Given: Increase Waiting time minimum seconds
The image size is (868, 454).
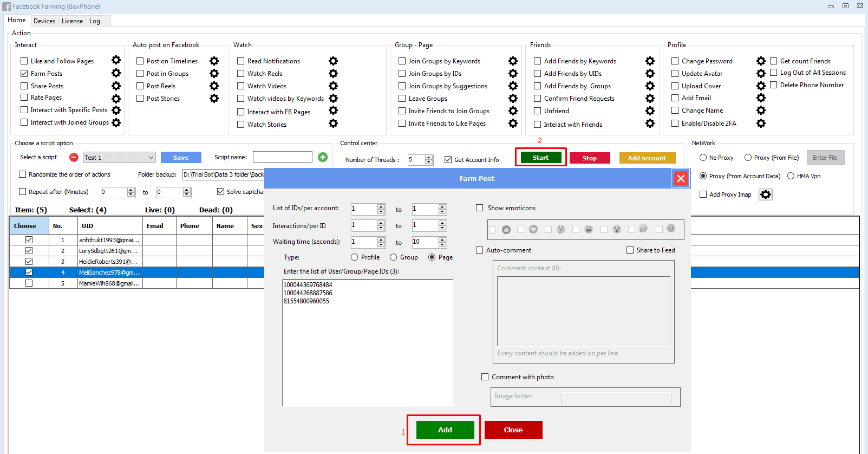Looking at the screenshot, I should (381, 239).
